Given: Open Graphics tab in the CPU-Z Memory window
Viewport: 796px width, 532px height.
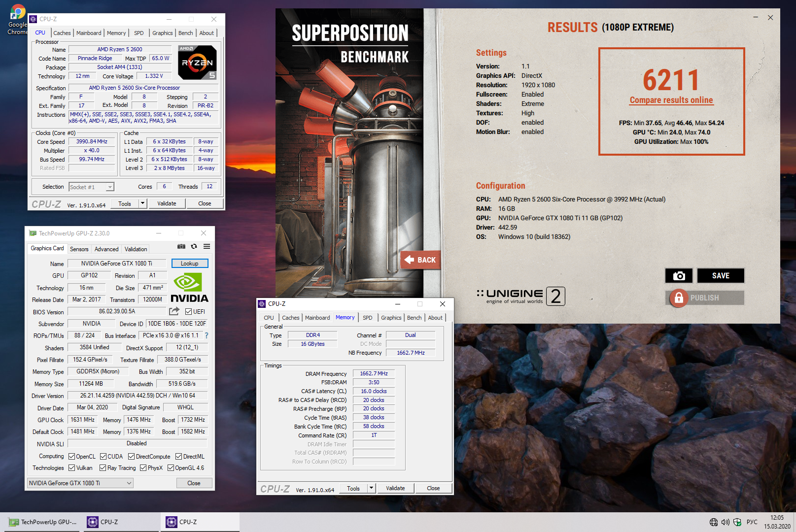Looking at the screenshot, I should point(391,318).
